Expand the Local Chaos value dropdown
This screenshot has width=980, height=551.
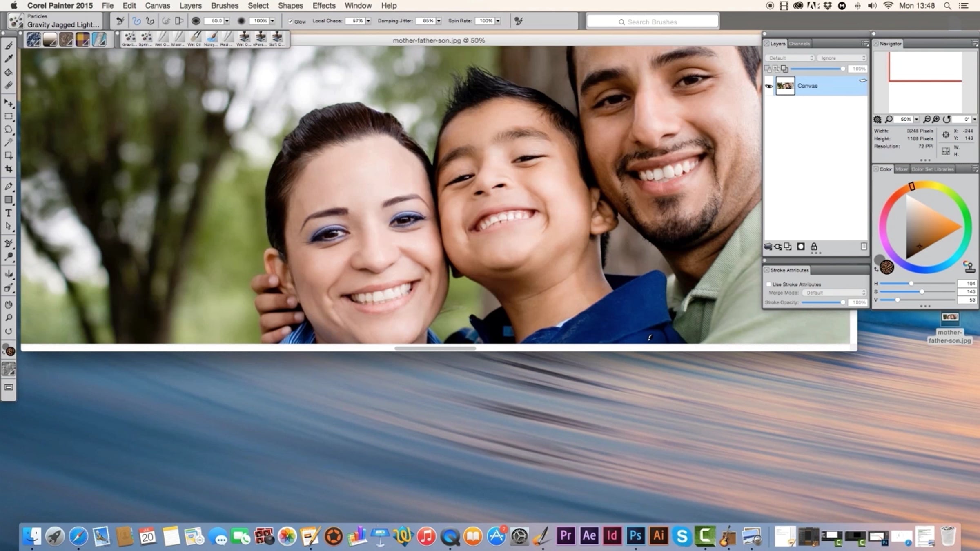[368, 21]
